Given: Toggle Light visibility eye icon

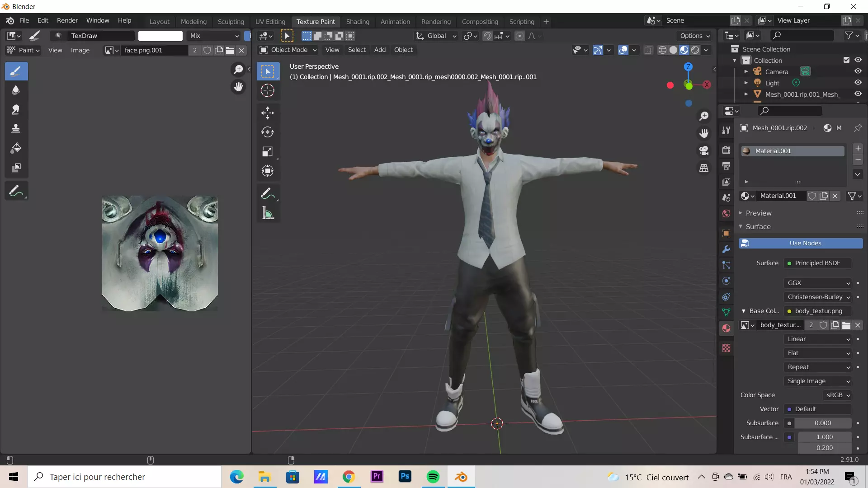Looking at the screenshot, I should tap(858, 83).
